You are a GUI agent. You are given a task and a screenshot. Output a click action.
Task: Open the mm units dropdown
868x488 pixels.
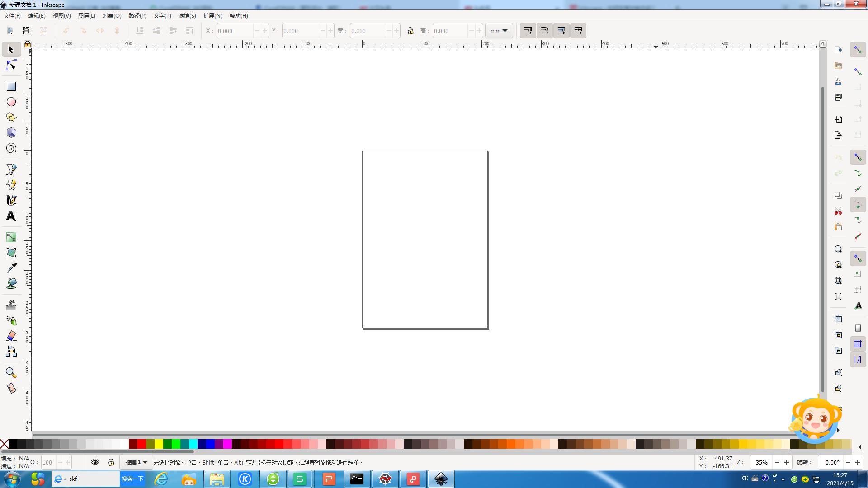[x=499, y=31]
